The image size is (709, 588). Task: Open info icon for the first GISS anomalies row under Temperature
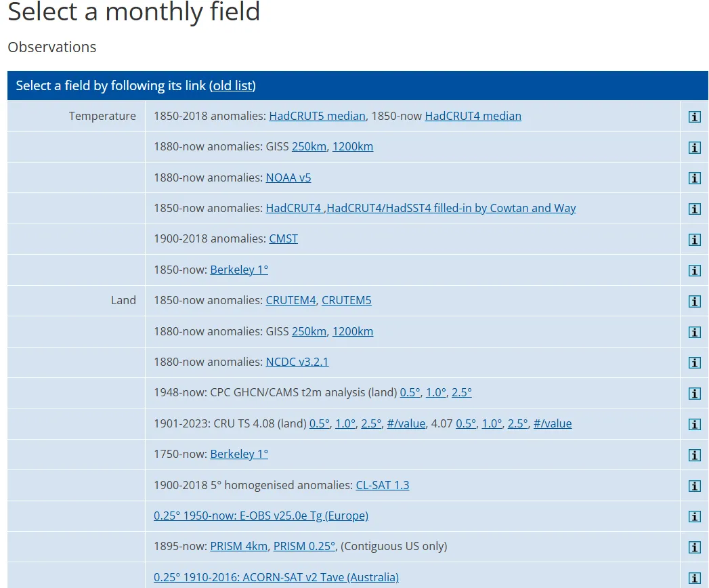(x=695, y=148)
